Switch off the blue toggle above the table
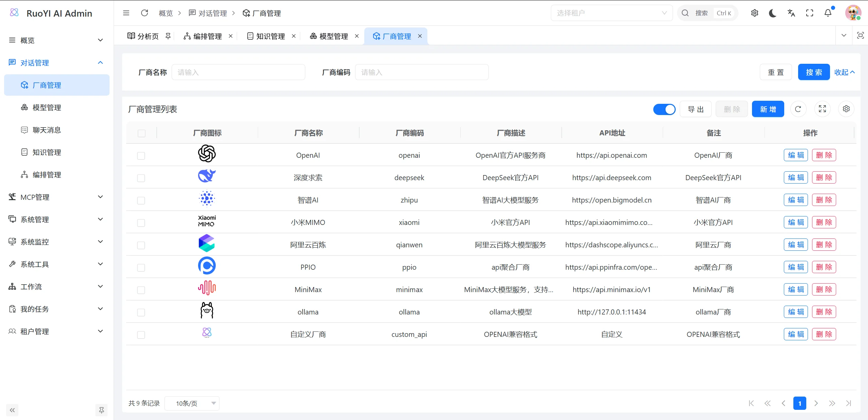The width and height of the screenshot is (868, 420). [x=664, y=109]
